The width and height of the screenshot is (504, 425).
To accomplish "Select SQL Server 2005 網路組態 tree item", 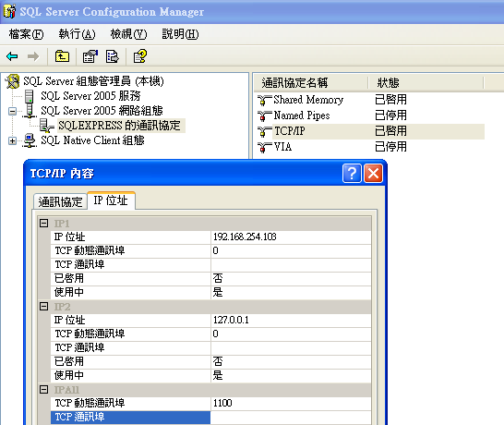I will pos(102,111).
